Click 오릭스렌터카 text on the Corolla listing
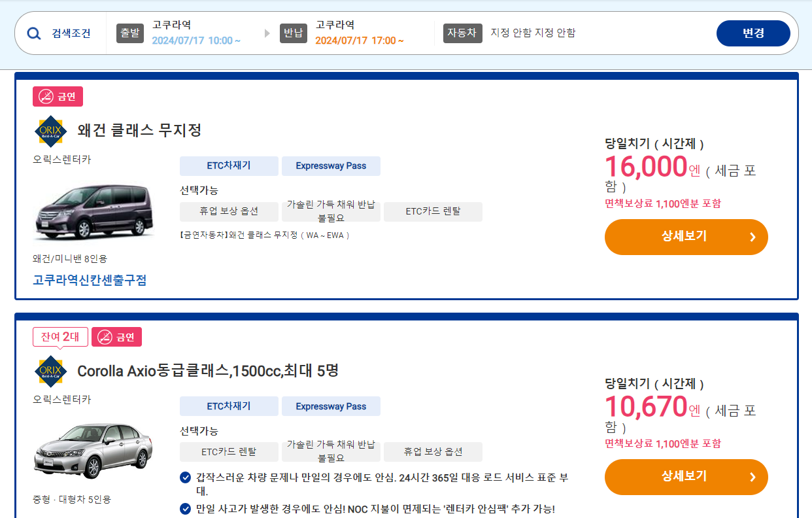 tap(62, 400)
